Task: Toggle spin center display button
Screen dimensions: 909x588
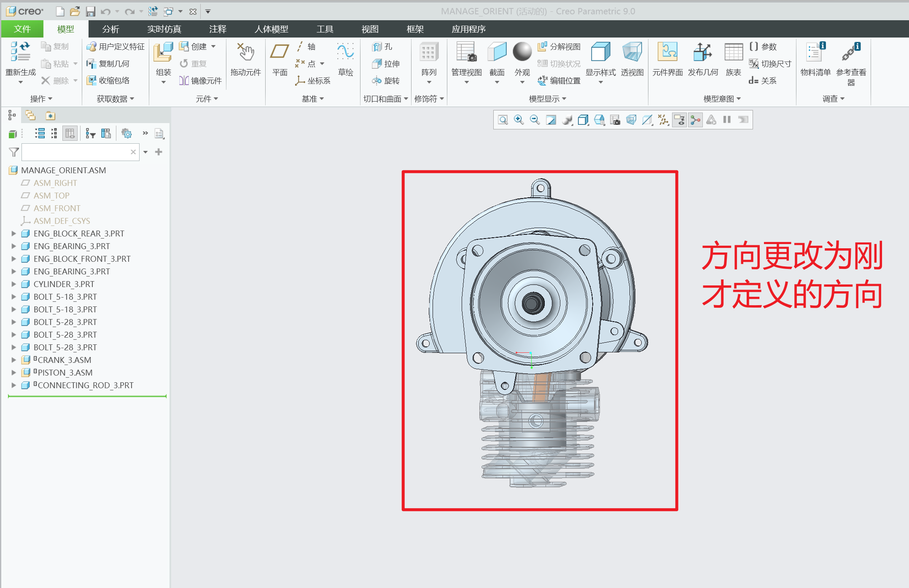Action: [695, 120]
